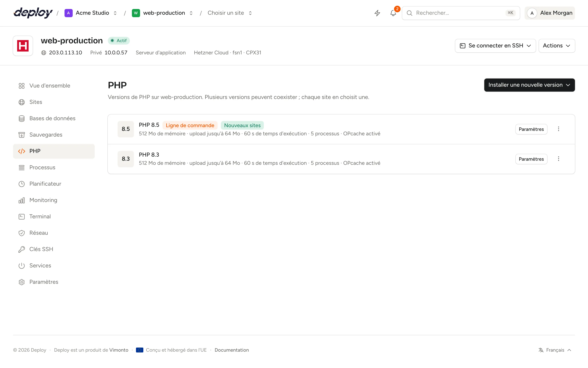Open Installer une nouvelle version dropdown
588x368 pixels.
pyautogui.click(x=529, y=85)
